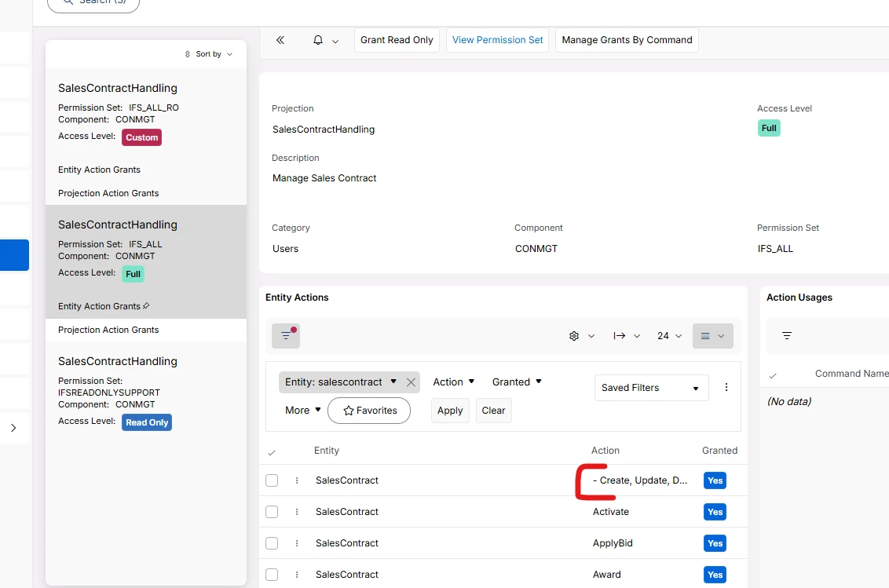Collapse the record list with the double chevron
Viewport: 889px width, 588px height.
point(280,40)
